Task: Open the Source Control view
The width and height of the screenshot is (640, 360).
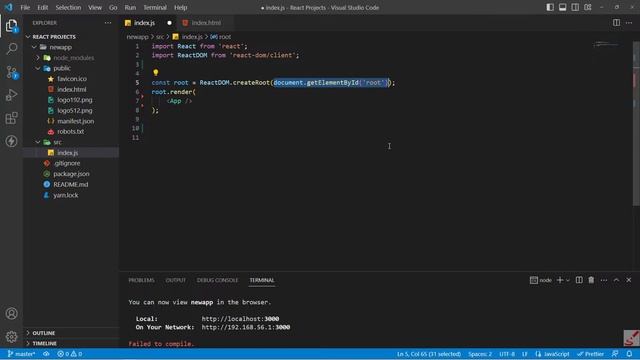Action: [11, 72]
